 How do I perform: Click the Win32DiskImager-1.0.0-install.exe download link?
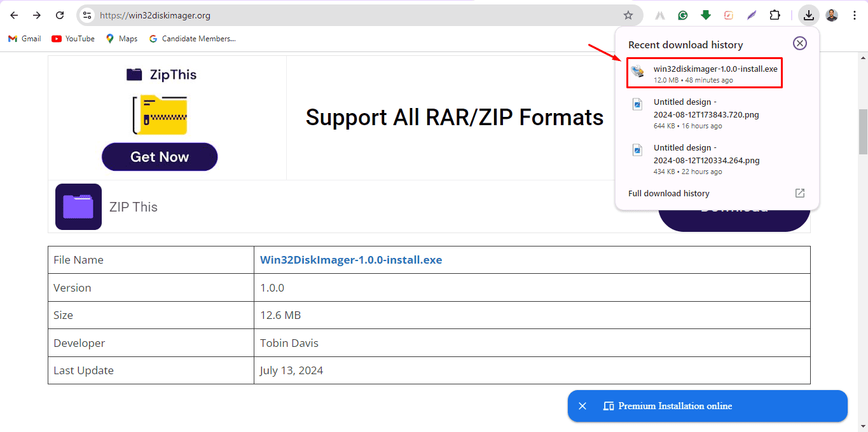click(x=351, y=260)
